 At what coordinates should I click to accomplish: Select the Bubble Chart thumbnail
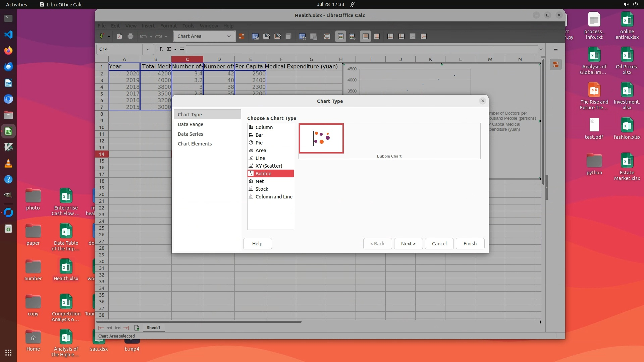321,138
